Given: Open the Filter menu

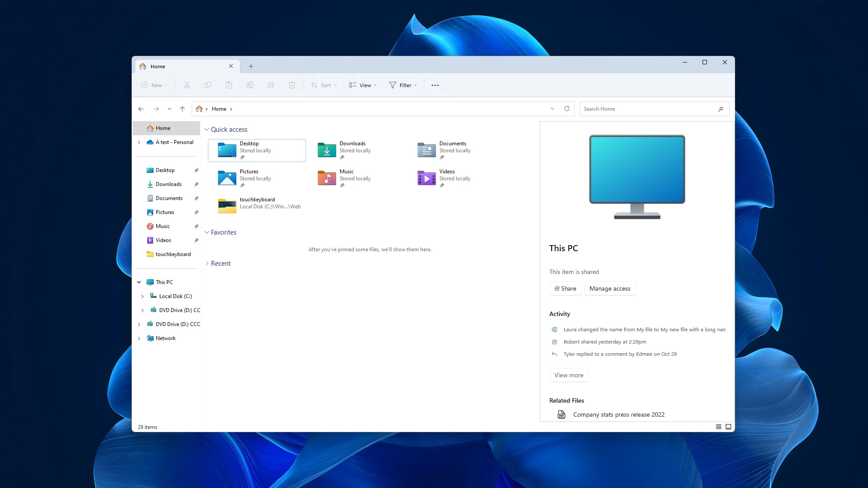Looking at the screenshot, I should click(x=403, y=85).
